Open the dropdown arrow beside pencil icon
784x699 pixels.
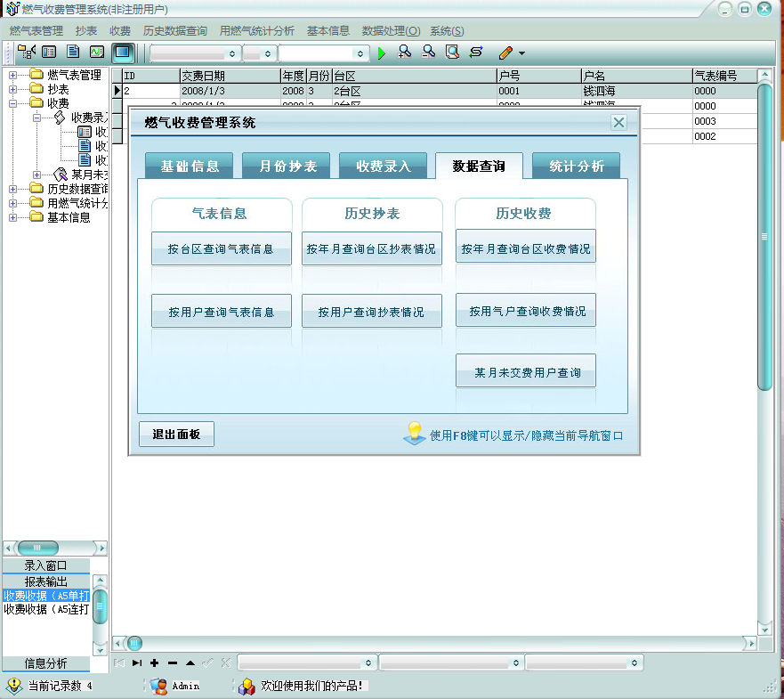coord(521,53)
